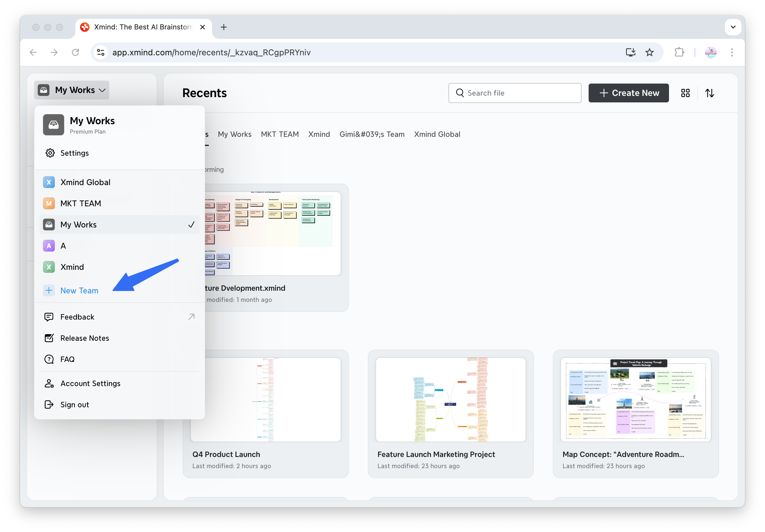Click the Account Settings person icon
This screenshot has height=532, width=765.
click(49, 383)
